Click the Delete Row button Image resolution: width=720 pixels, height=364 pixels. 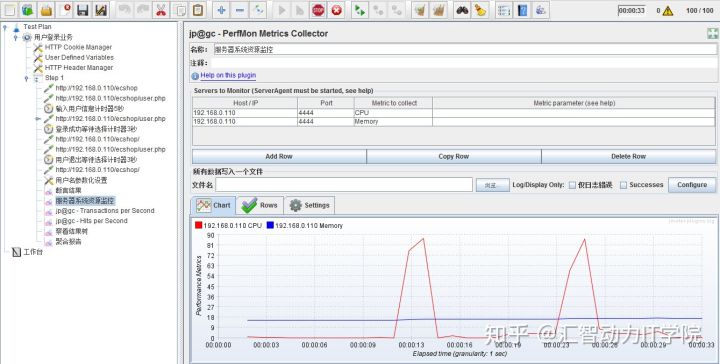(x=629, y=157)
